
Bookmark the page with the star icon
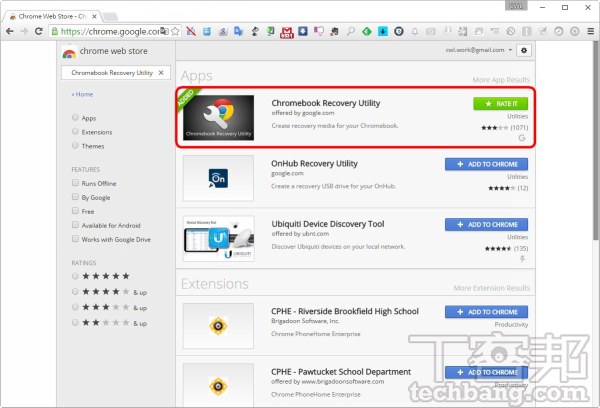(175, 31)
